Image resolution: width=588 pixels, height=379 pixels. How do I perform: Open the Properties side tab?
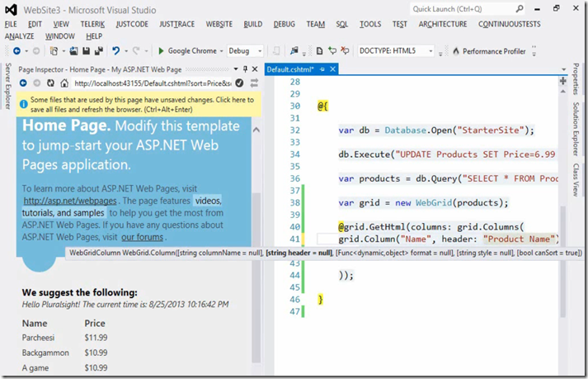point(576,79)
